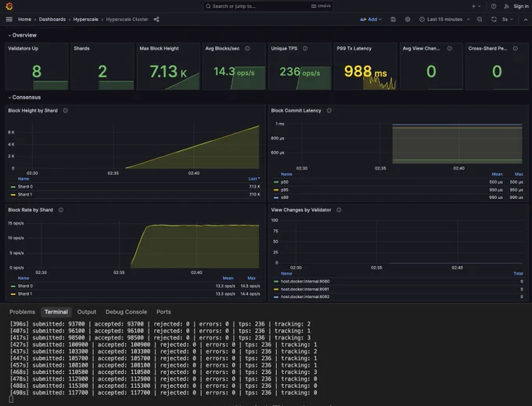Viewport: 532px width, 406px height.
Task: Open the Last 15 minutes time picker
Action: click(x=444, y=20)
